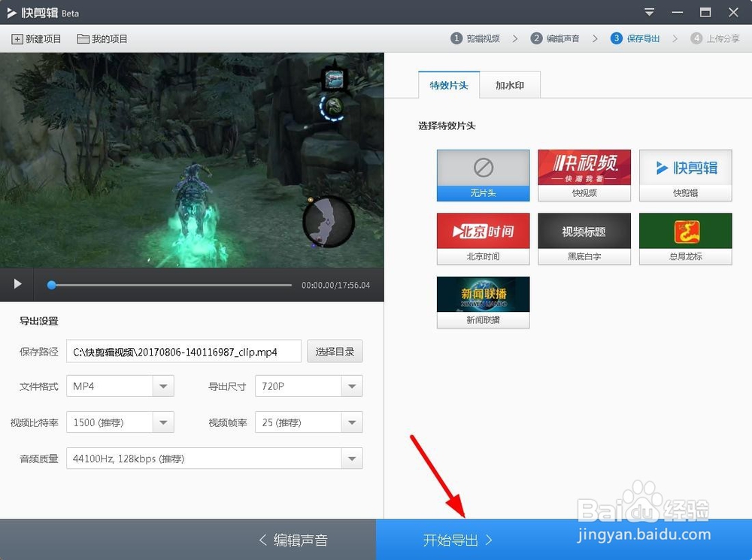
Task: Click the save path input field
Action: [183, 352]
